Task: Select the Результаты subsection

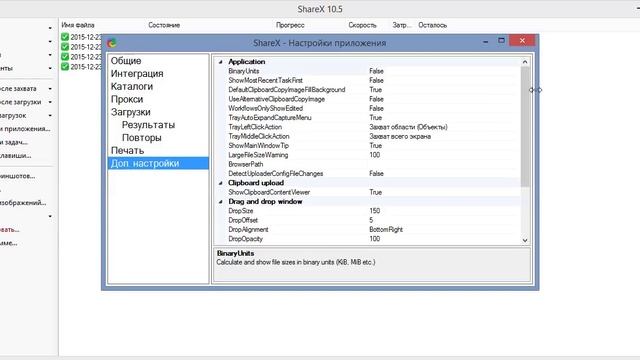Action: pyautogui.click(x=149, y=125)
